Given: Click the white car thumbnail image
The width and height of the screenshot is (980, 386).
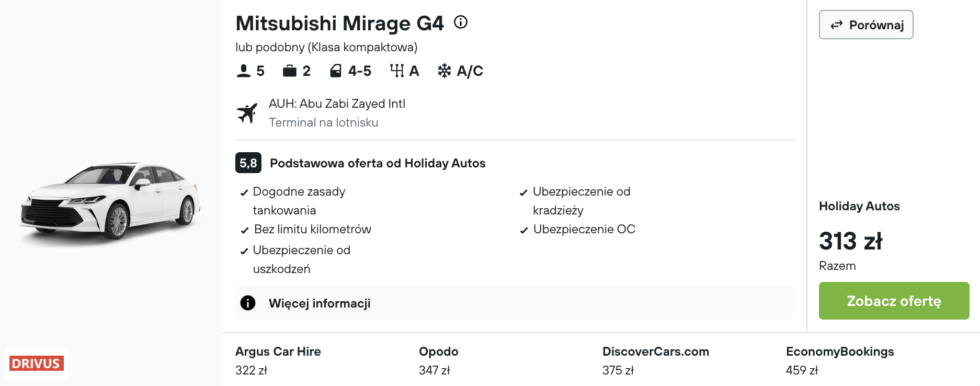Looking at the screenshot, I should [x=110, y=203].
